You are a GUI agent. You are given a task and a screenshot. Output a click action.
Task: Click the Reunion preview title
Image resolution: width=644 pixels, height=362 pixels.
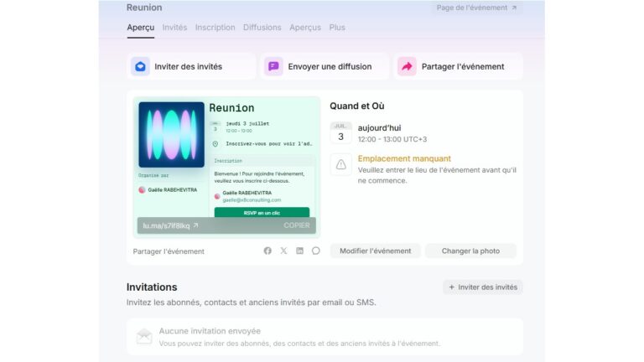231,108
